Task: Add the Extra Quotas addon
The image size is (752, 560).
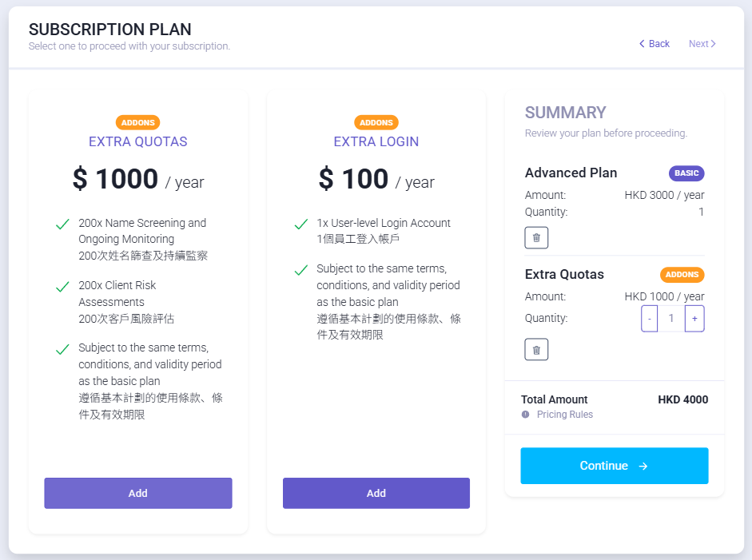Action: tap(138, 493)
